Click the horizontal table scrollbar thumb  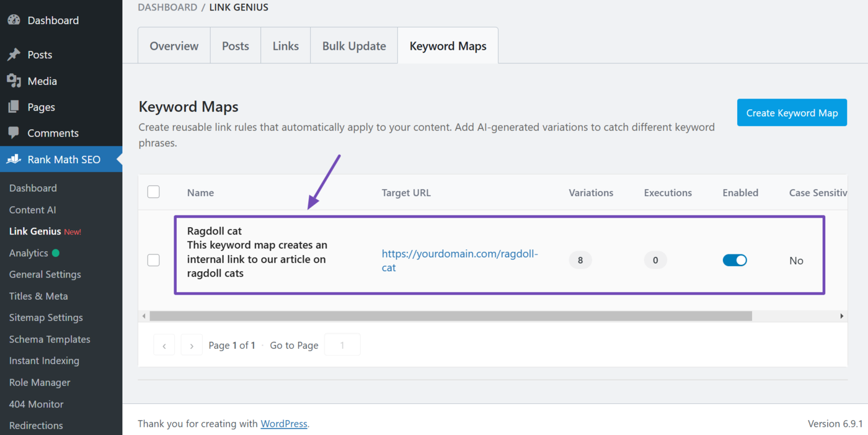pyautogui.click(x=451, y=316)
